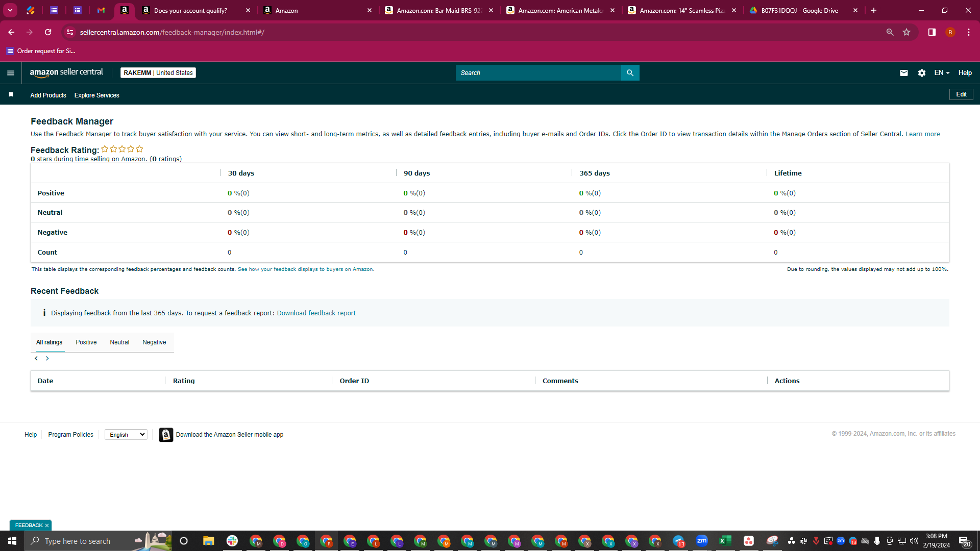Click the Amazon Seller app icon in footer

click(166, 435)
